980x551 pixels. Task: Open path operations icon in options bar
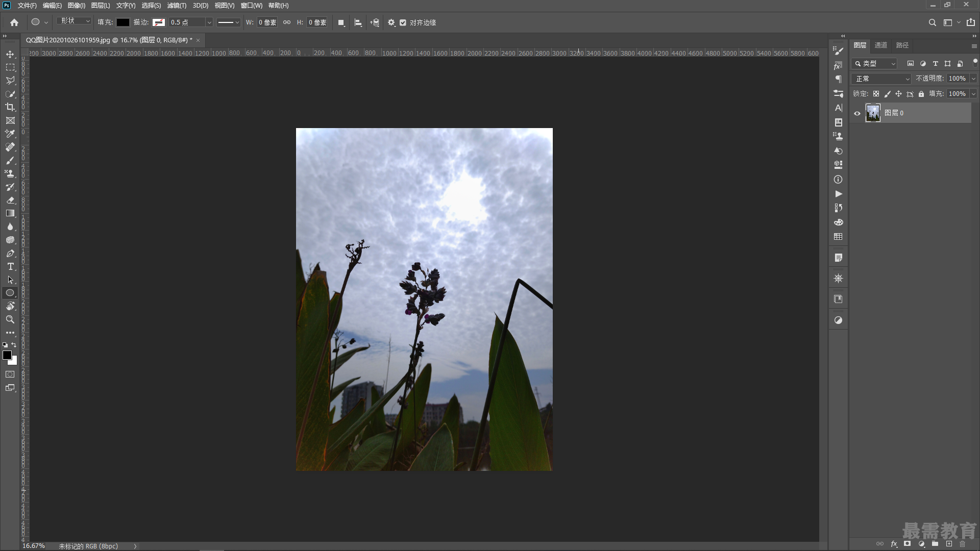pyautogui.click(x=341, y=22)
